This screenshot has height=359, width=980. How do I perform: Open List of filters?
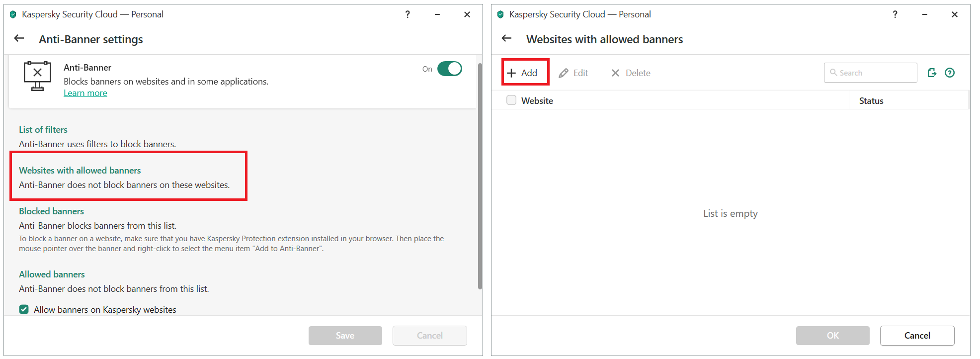(43, 129)
